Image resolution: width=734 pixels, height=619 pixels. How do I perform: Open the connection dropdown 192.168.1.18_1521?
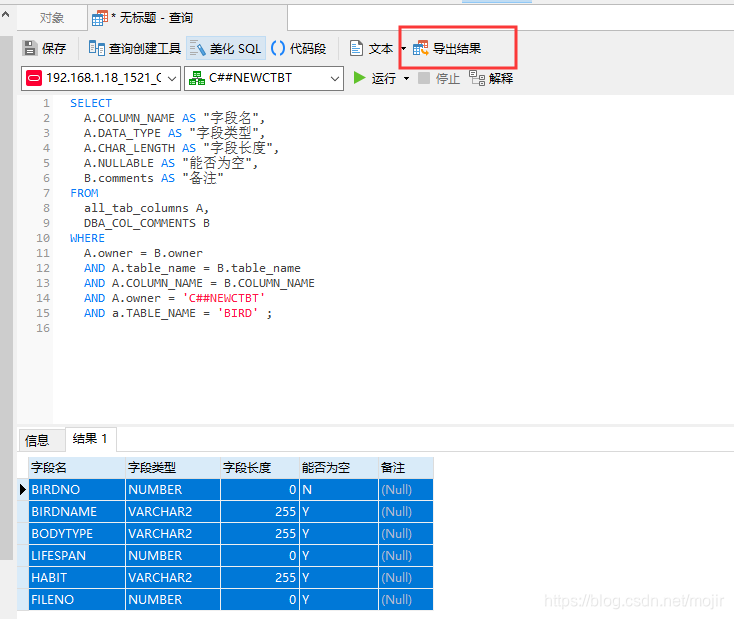pyautogui.click(x=101, y=78)
